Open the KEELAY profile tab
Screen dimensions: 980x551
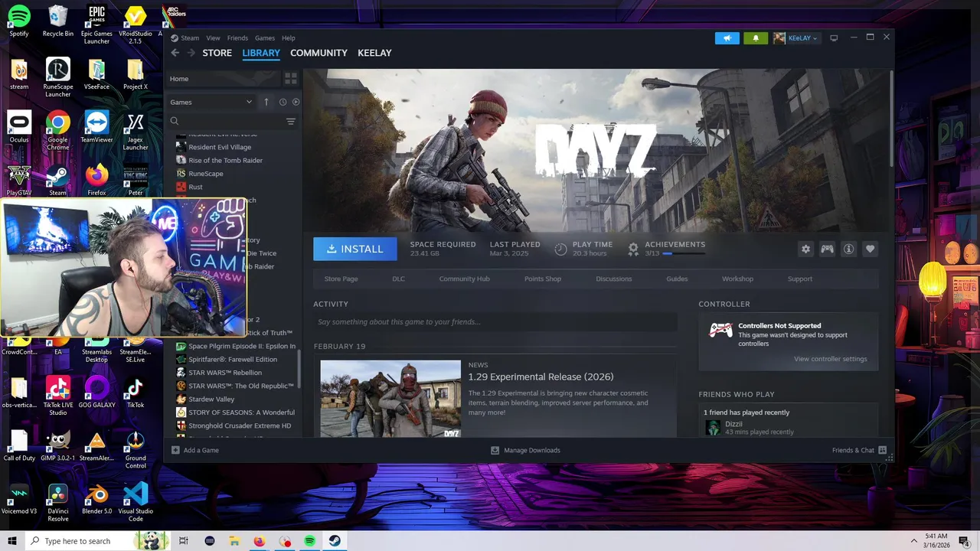(374, 53)
